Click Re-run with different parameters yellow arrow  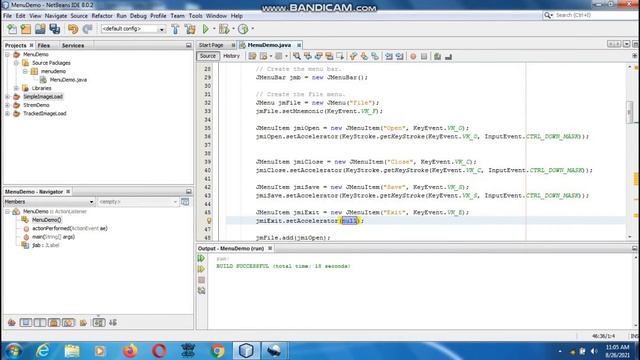201,269
